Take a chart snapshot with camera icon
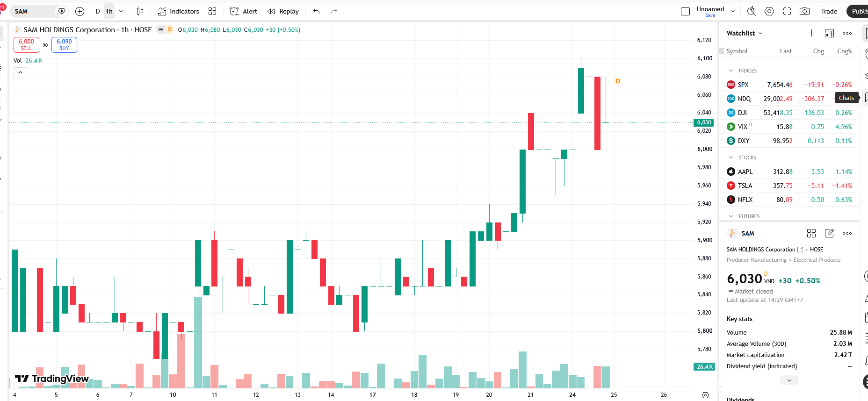 (x=805, y=11)
